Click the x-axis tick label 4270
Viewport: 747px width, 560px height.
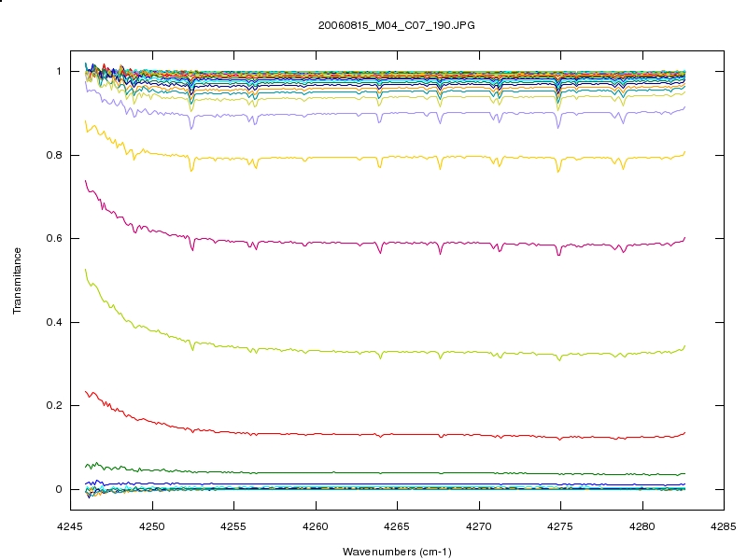tap(479, 526)
